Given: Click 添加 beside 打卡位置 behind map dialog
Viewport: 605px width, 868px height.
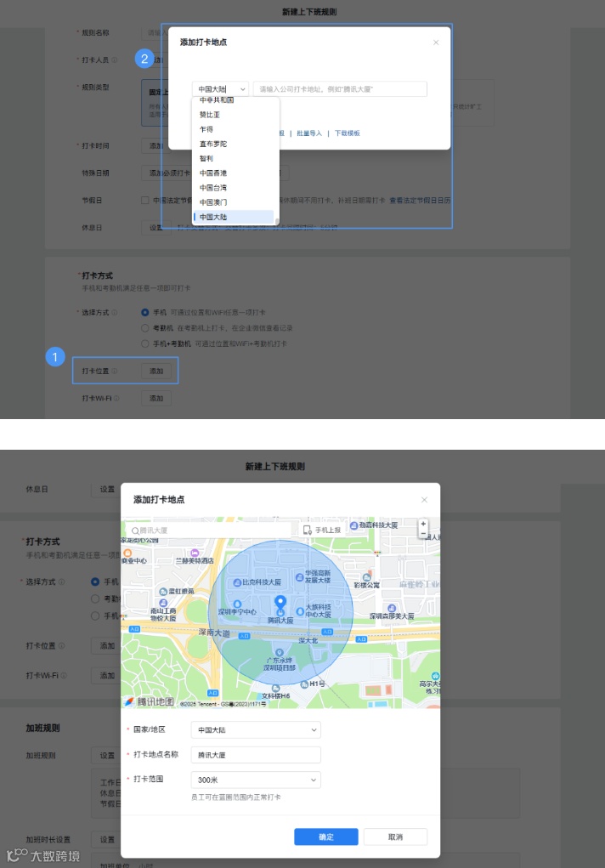Looking at the screenshot, I should point(107,645).
